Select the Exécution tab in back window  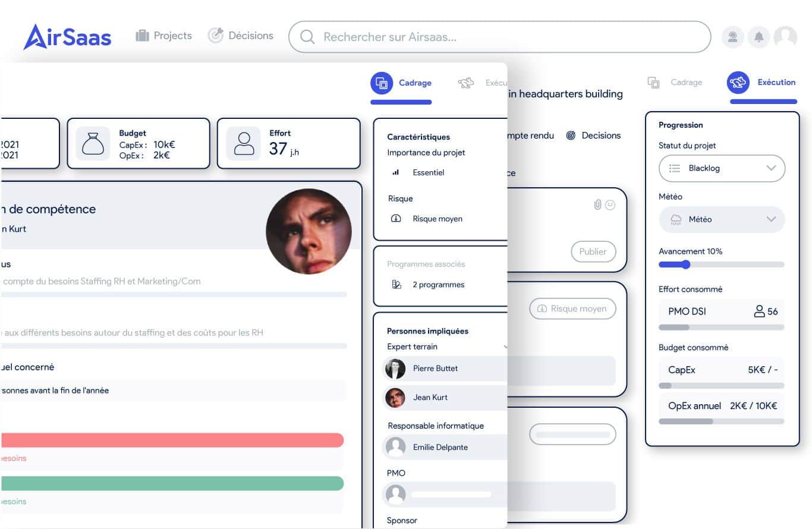coord(761,83)
